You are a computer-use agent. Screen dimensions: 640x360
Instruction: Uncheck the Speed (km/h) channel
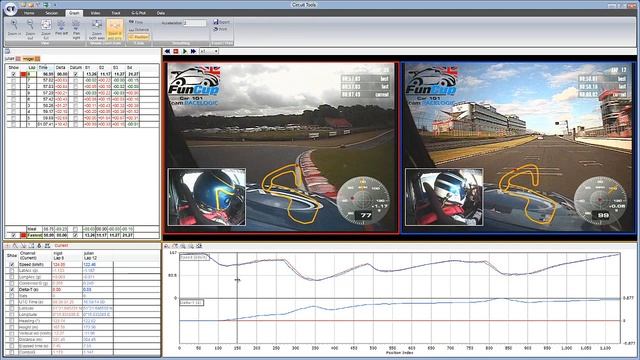pos(12,264)
